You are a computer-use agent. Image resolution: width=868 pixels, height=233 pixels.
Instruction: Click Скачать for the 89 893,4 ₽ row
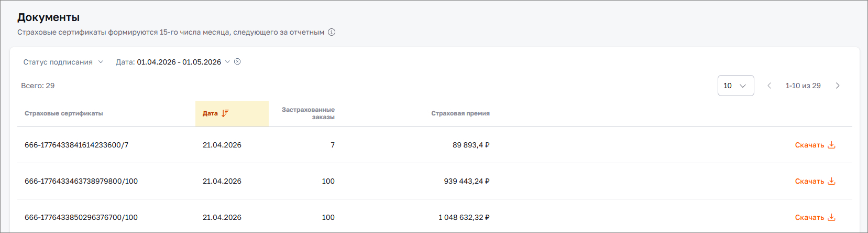point(809,145)
